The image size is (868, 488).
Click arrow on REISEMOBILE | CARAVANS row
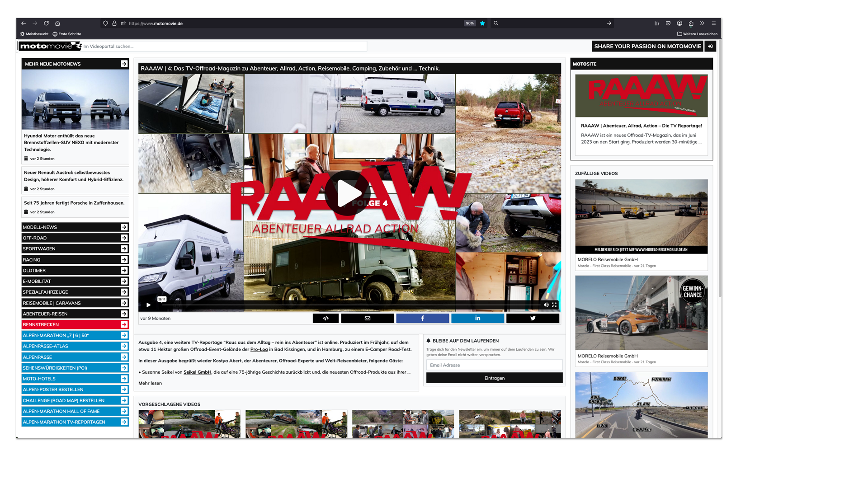(x=124, y=303)
